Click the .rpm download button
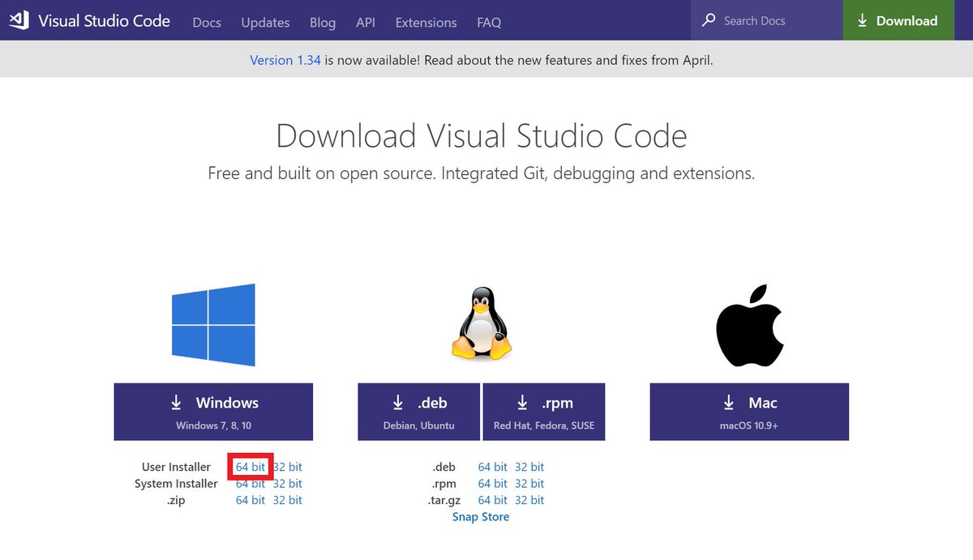 544,412
